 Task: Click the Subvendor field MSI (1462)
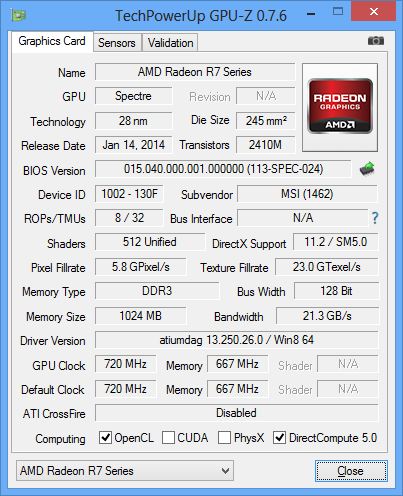pos(307,194)
